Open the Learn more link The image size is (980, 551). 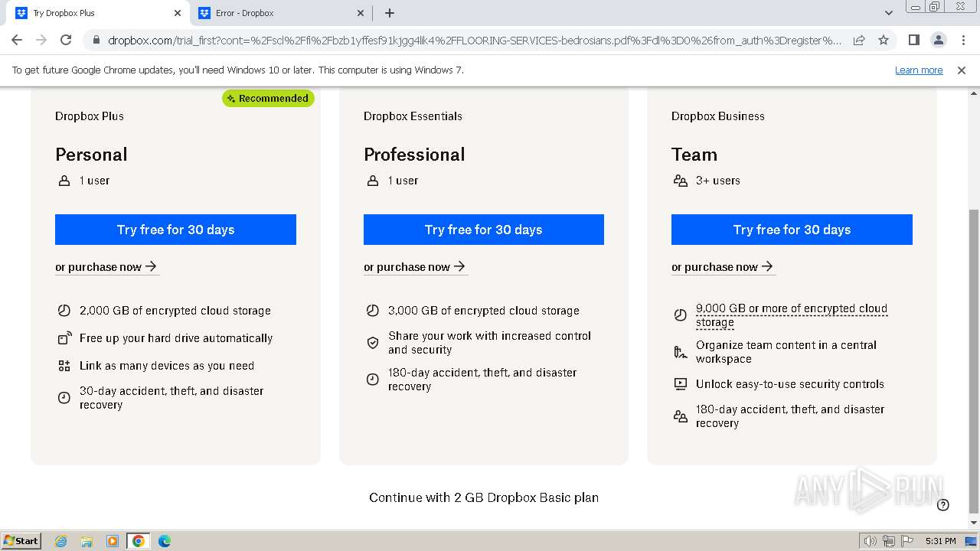click(919, 70)
